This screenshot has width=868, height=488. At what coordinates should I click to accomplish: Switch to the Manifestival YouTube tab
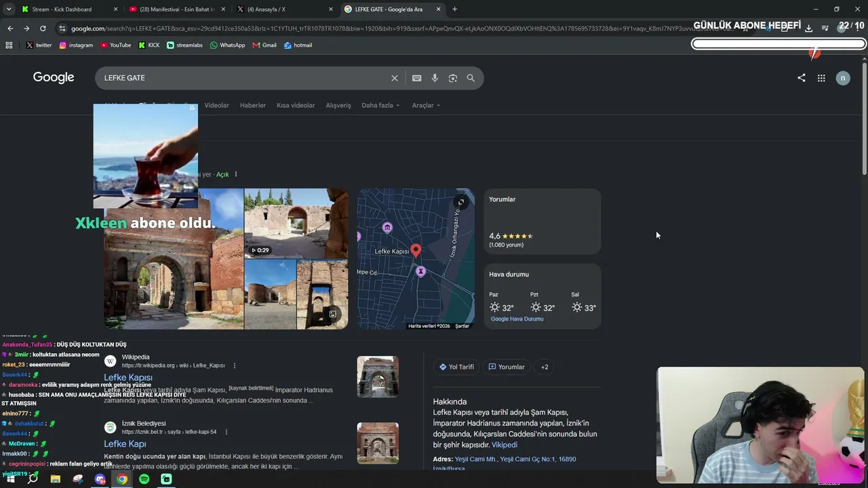pyautogui.click(x=176, y=9)
